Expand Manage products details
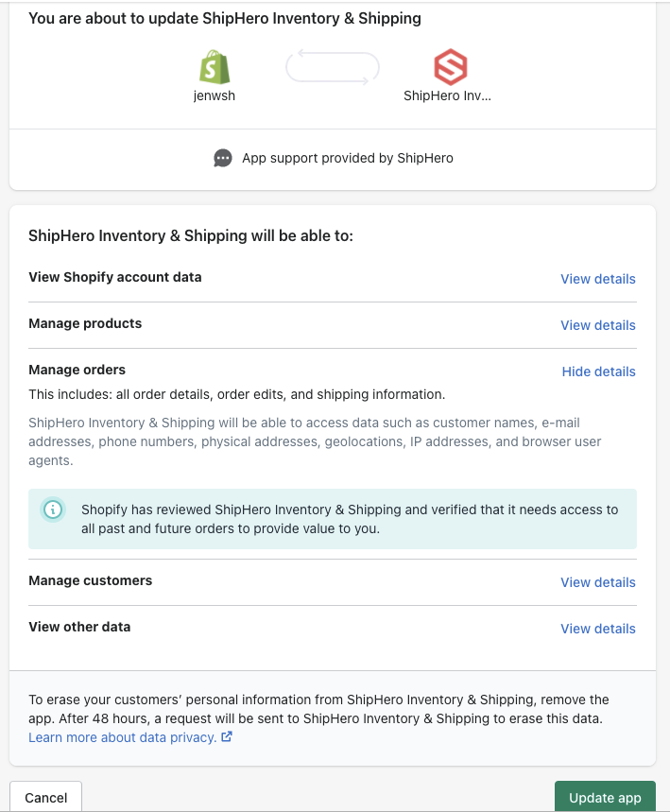Viewport: 670px width, 812px height. click(597, 325)
